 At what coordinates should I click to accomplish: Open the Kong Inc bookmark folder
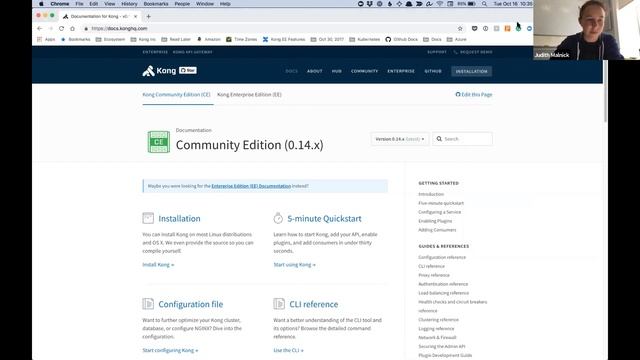[143, 40]
